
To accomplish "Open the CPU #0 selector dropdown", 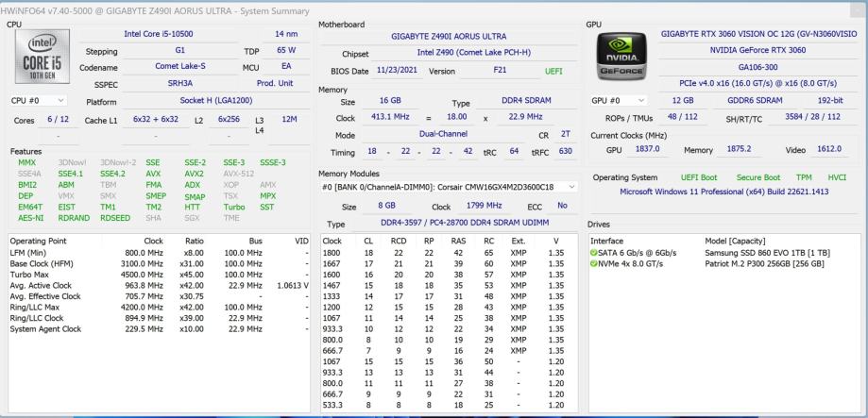I will [x=38, y=100].
